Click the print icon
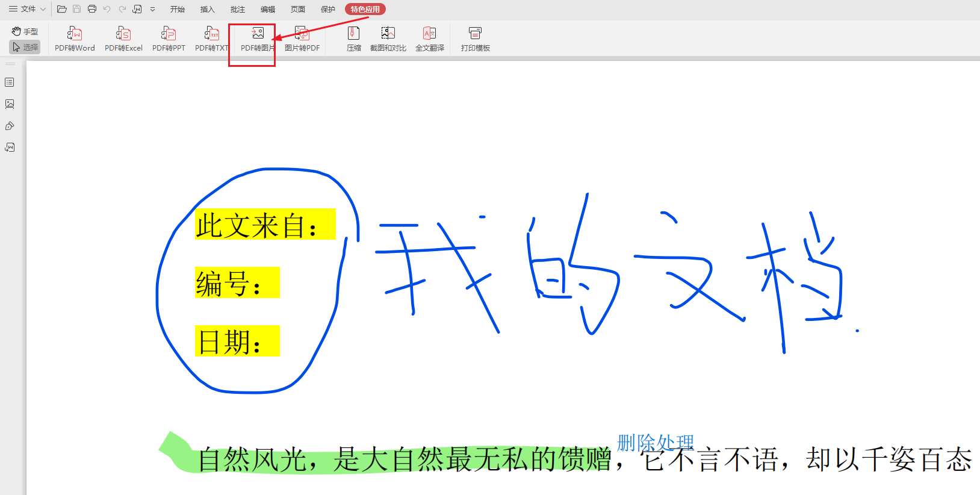980x495 pixels. pyautogui.click(x=92, y=9)
